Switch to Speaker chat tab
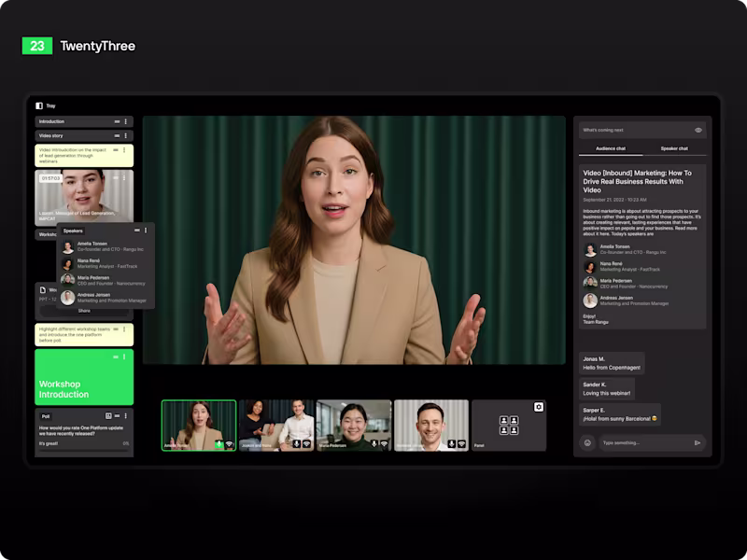This screenshot has width=747, height=560. click(674, 148)
